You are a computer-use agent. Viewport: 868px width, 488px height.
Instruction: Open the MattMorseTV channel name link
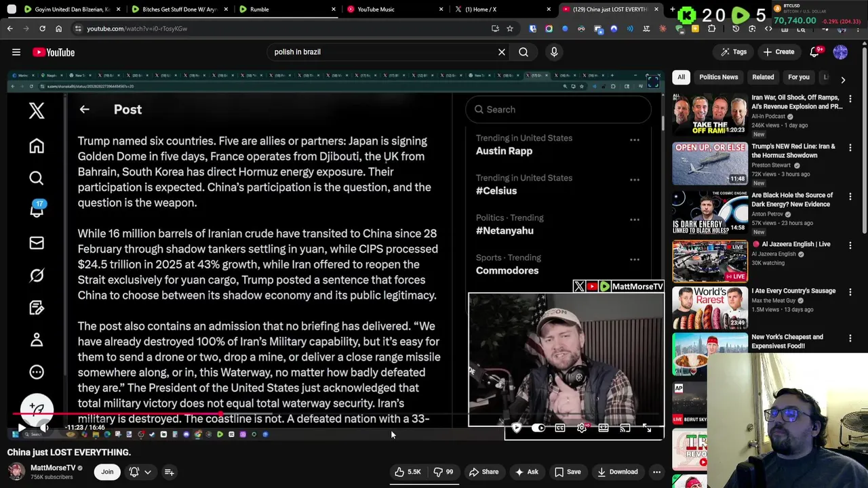pyautogui.click(x=53, y=468)
